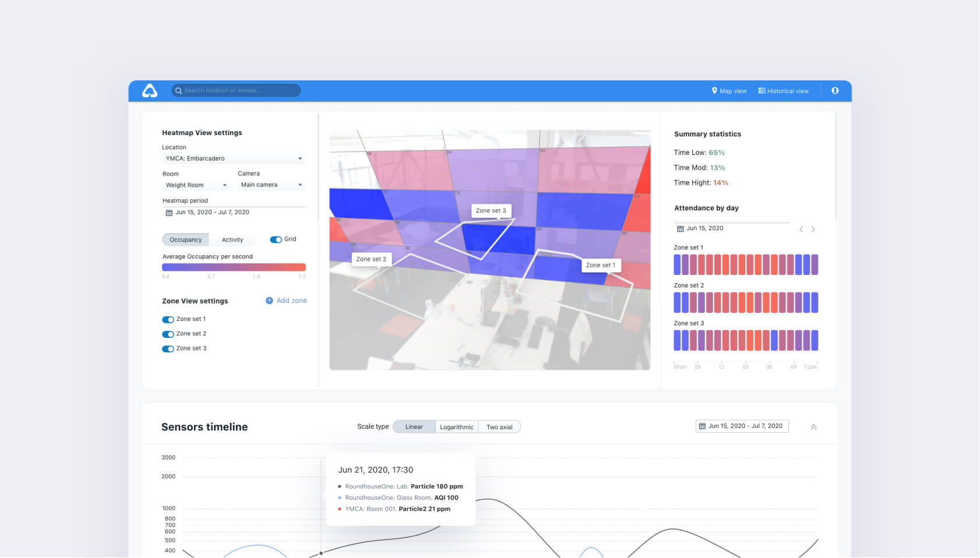This screenshot has width=980, height=558.
Task: Open the user profile icon
Action: click(835, 90)
